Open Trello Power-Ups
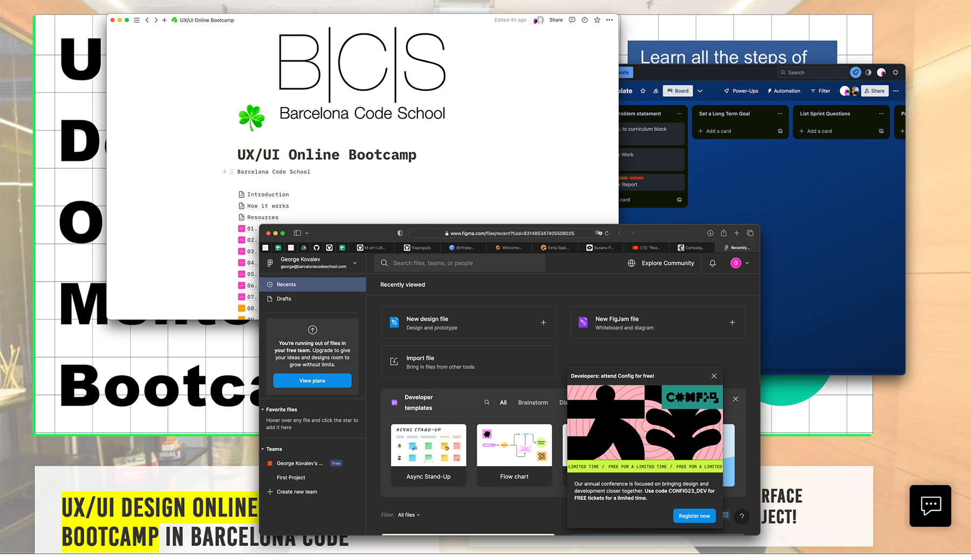This screenshot has height=560, width=971. click(x=741, y=91)
